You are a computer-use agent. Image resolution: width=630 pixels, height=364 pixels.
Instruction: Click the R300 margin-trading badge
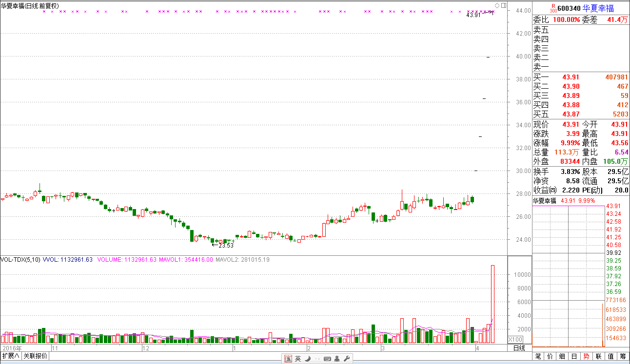552,8
